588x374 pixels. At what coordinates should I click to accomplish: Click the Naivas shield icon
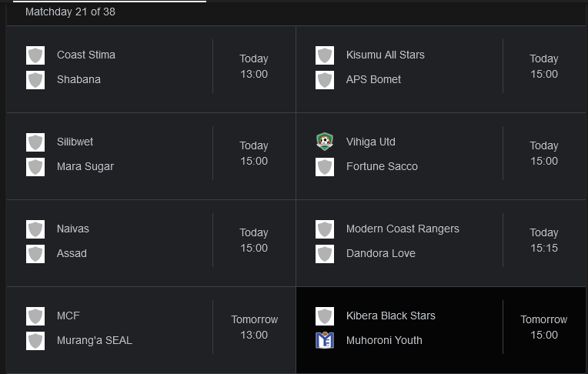35,229
